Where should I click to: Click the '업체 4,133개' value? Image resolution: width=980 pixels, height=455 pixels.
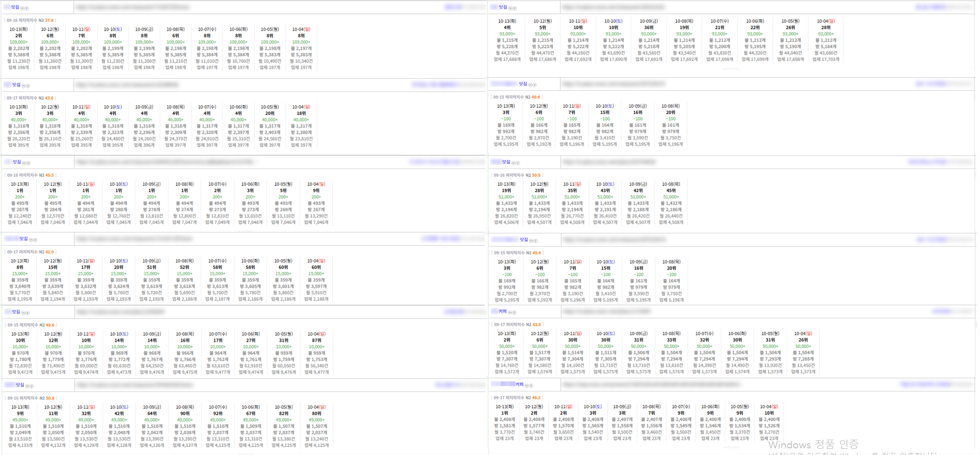pos(20,445)
